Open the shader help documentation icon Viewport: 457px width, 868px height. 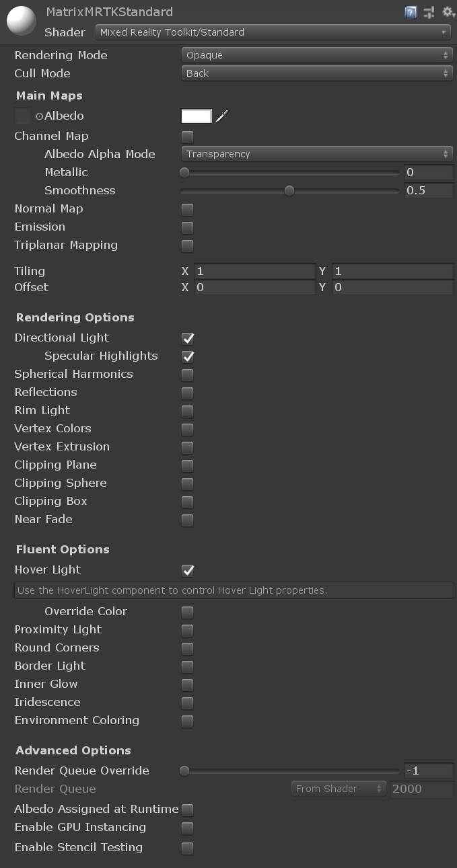tap(410, 12)
